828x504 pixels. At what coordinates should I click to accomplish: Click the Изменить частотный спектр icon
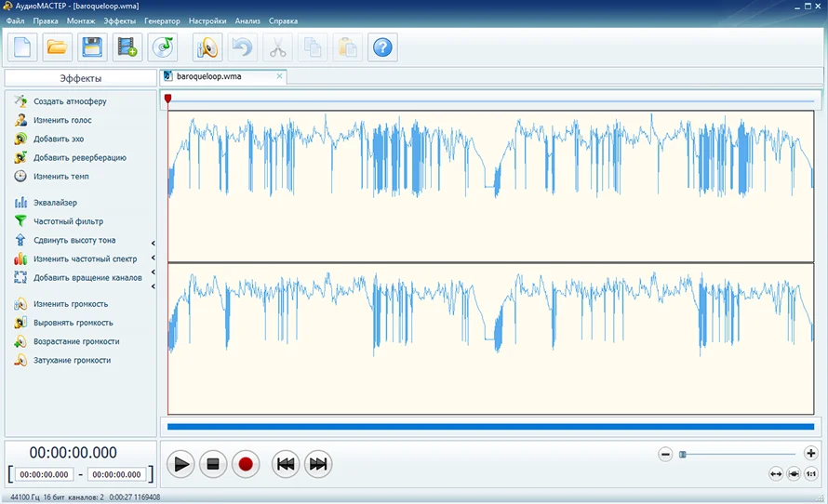coord(20,259)
